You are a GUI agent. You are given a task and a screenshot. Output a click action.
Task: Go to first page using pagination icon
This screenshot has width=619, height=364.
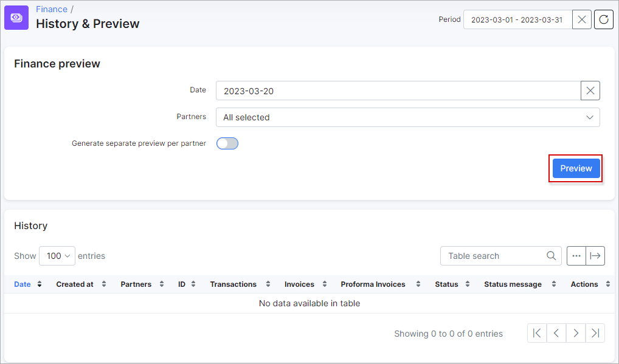click(x=536, y=333)
